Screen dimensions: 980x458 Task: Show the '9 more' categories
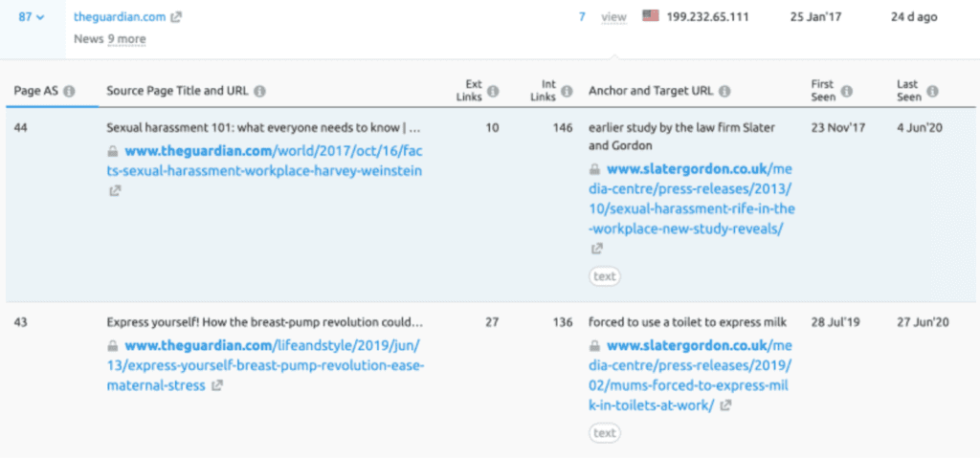tap(126, 39)
